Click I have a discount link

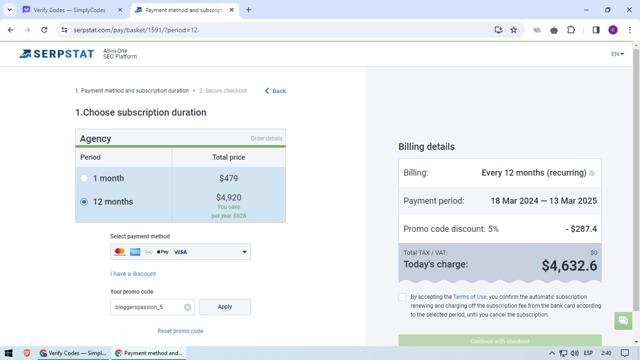tap(133, 274)
